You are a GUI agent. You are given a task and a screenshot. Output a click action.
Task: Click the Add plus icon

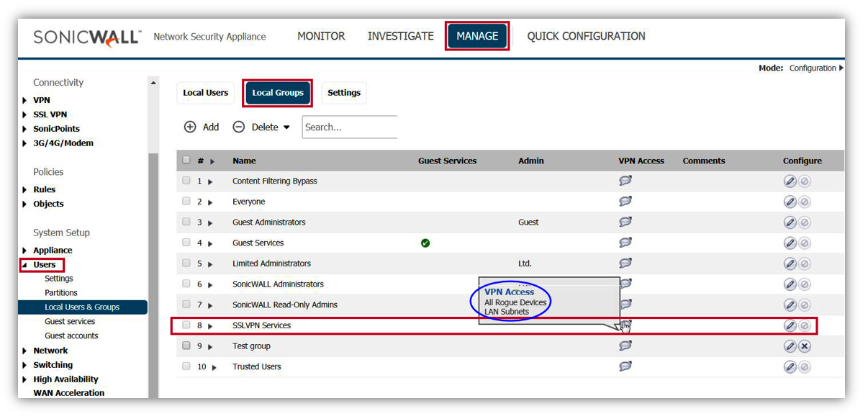190,127
